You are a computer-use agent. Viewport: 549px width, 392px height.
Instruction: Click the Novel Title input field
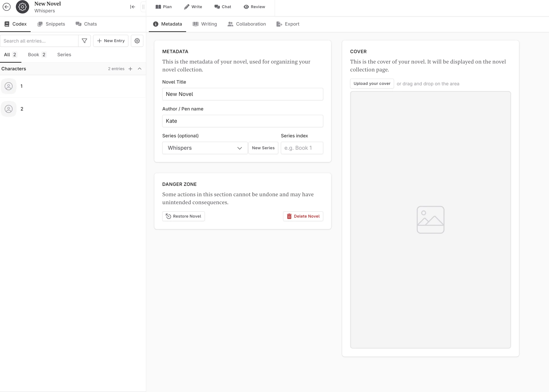pos(242,94)
